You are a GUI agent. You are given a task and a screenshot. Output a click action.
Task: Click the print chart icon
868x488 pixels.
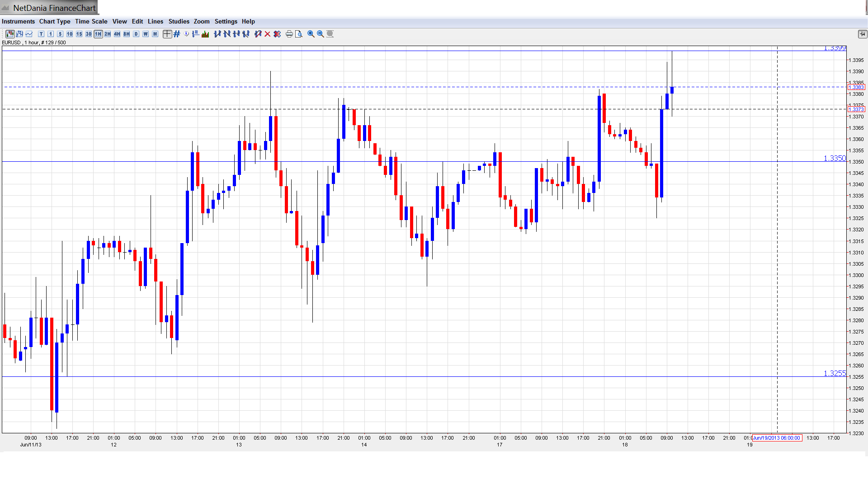(x=289, y=34)
